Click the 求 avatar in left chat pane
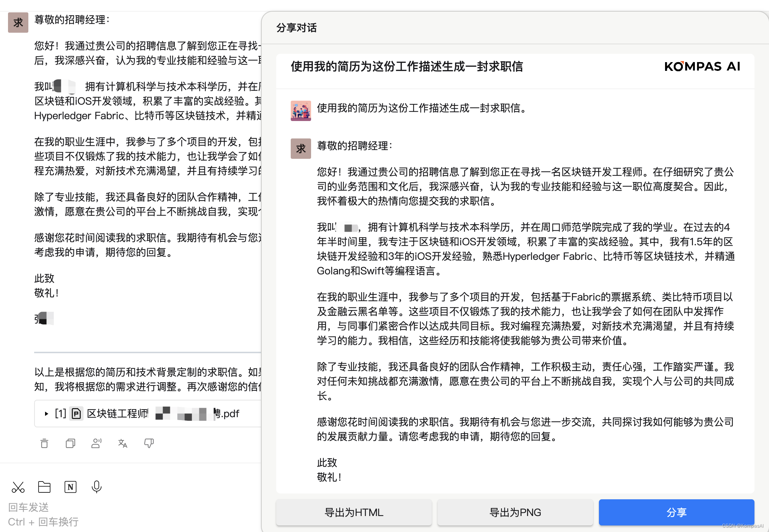Screen dimensions: 769x532 pos(18,23)
